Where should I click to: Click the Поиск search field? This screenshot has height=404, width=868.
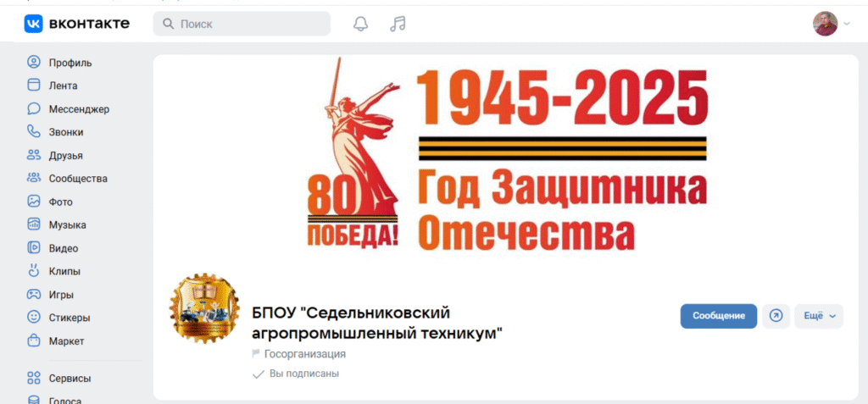[242, 24]
